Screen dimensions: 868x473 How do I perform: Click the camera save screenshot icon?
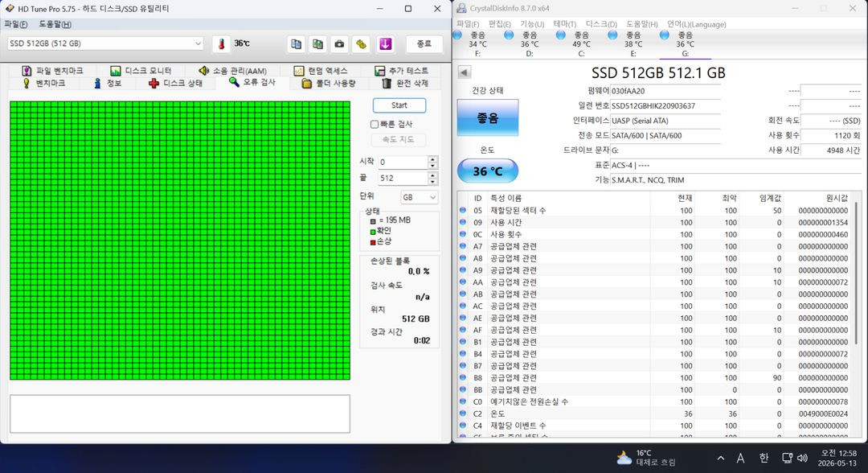point(339,43)
